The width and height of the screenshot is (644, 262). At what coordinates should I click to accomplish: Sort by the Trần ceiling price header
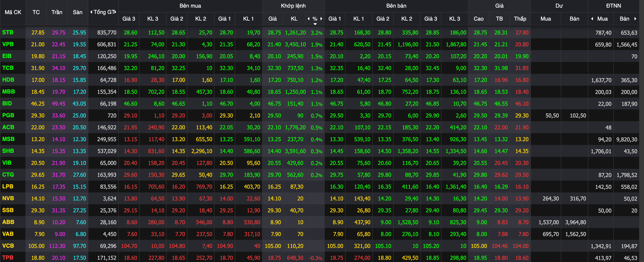[57, 12]
